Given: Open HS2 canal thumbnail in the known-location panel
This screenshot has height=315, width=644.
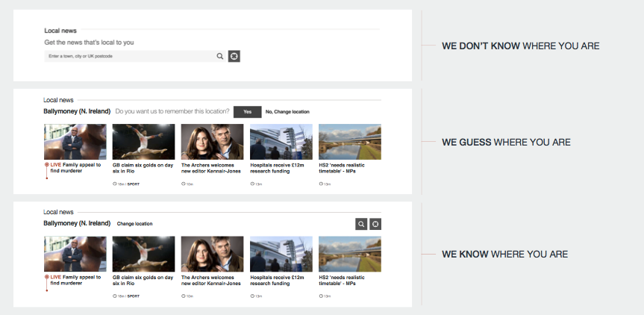Looking at the screenshot, I should pyautogui.click(x=350, y=254).
